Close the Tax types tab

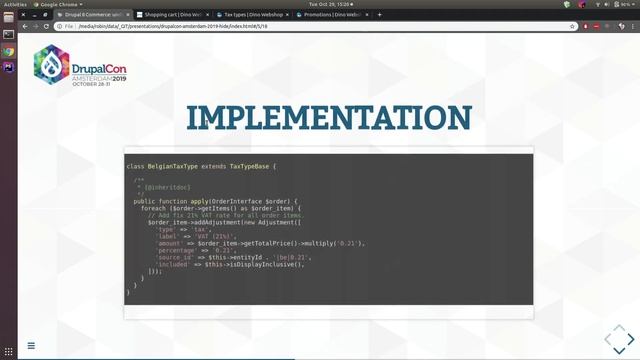(287, 15)
